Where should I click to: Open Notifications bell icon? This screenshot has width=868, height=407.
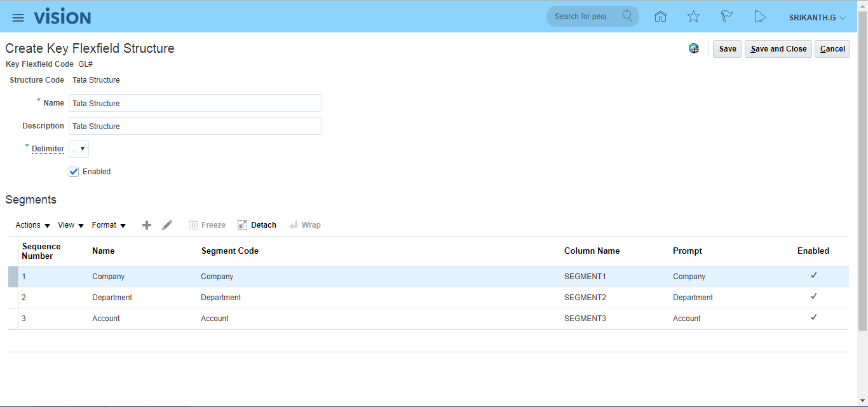pyautogui.click(x=759, y=17)
